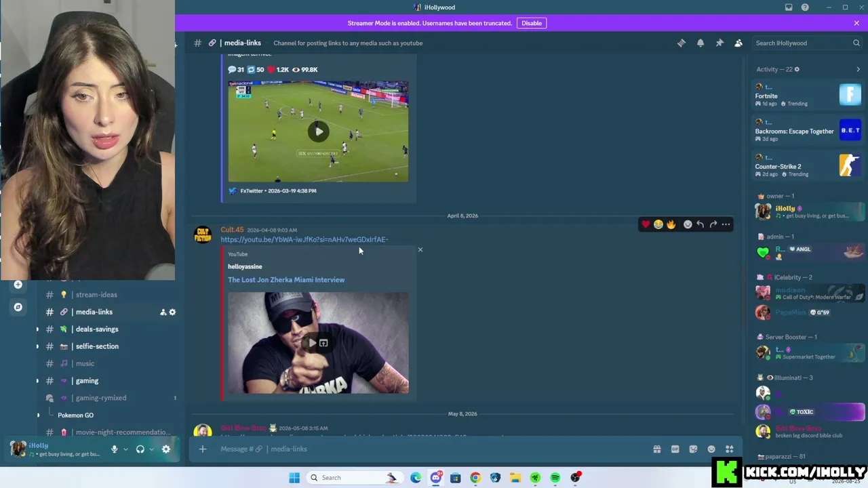
Task: Open the Apps launcher icon
Action: click(x=730, y=449)
